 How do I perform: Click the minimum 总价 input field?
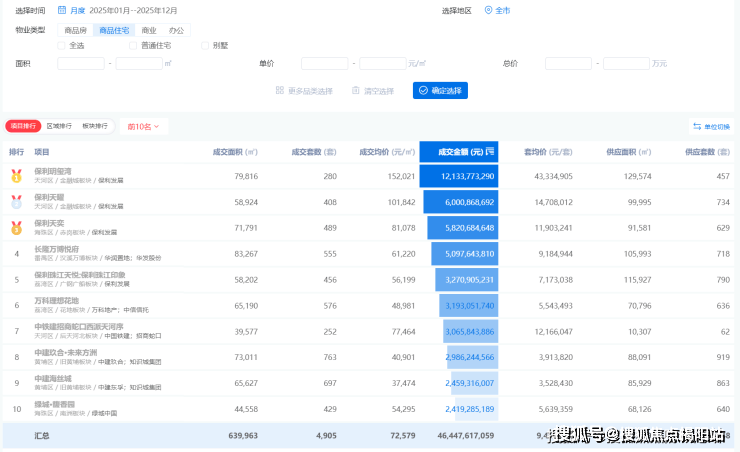tap(568, 63)
